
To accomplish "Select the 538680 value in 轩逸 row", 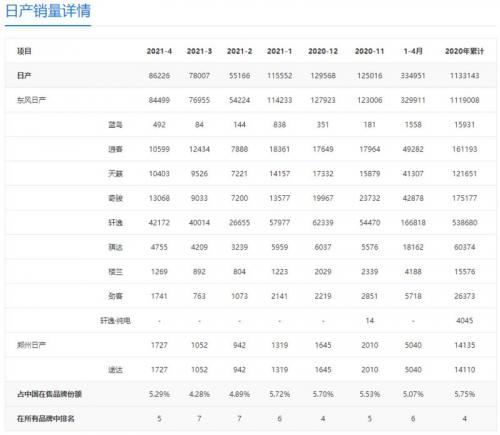I will coord(465,223).
